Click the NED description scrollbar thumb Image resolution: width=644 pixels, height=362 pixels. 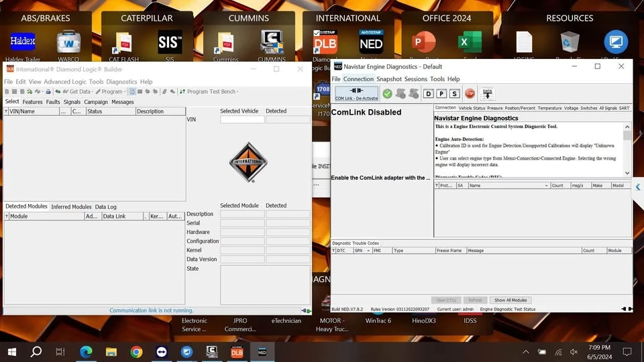[627, 135]
